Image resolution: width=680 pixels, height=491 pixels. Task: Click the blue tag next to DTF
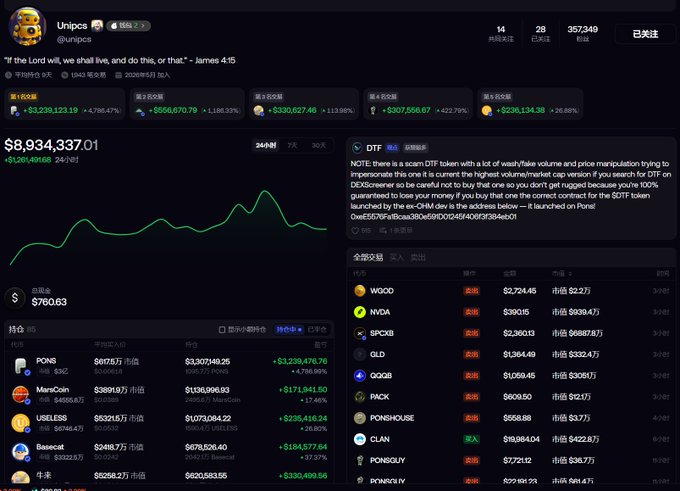[x=392, y=148]
